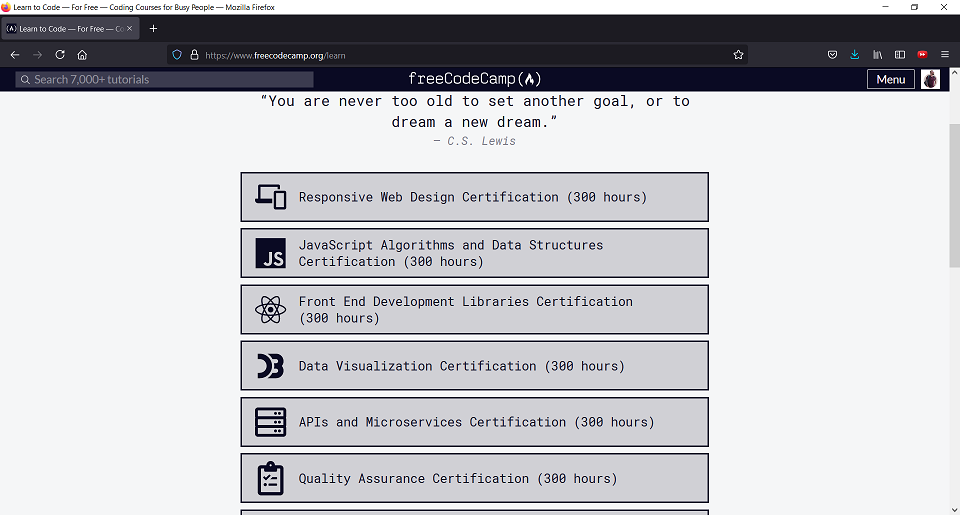
Task: Open the Firefox library icon
Action: click(x=877, y=55)
